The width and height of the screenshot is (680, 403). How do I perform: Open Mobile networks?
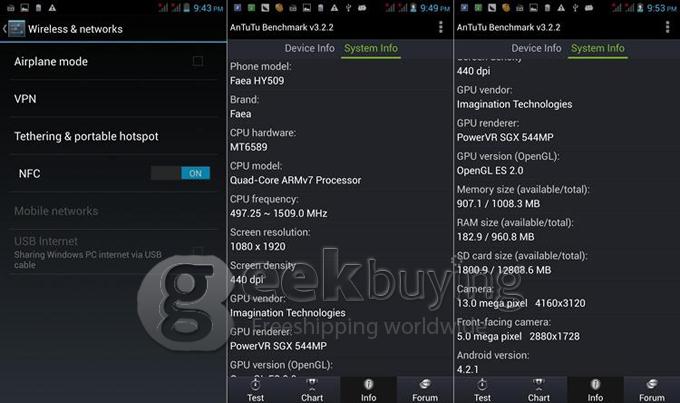point(113,211)
